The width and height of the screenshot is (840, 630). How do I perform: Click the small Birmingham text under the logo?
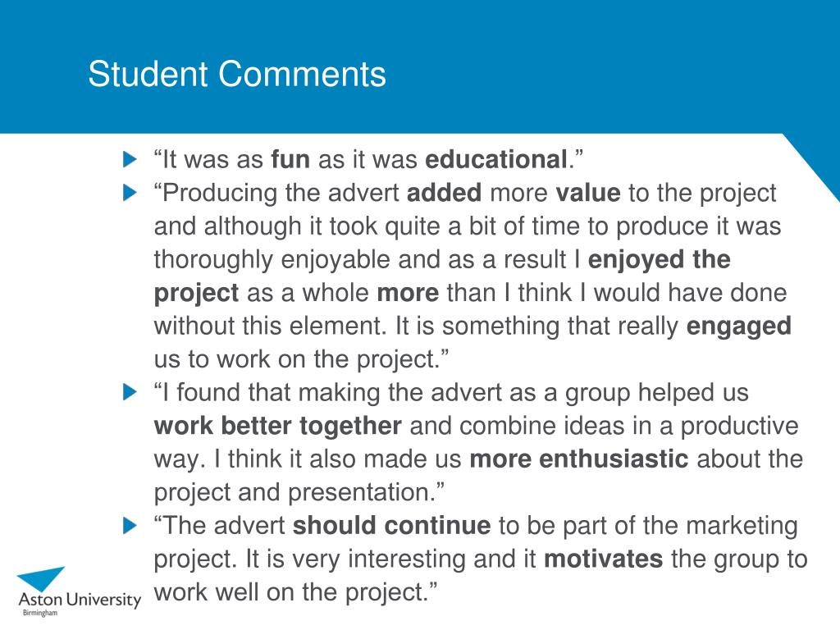[40, 613]
